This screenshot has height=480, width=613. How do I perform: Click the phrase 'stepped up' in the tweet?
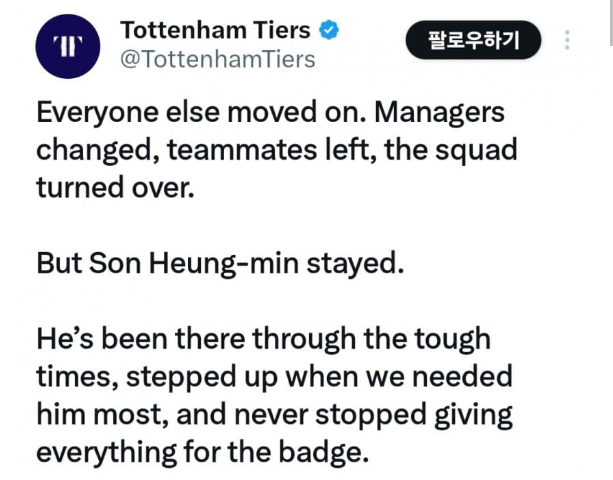pos(202,377)
